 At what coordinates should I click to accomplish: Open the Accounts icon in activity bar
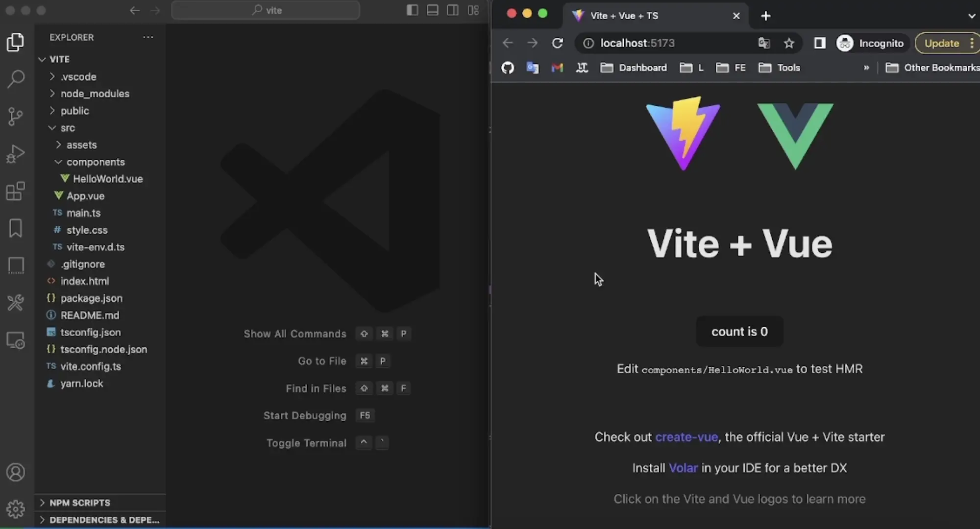16,472
